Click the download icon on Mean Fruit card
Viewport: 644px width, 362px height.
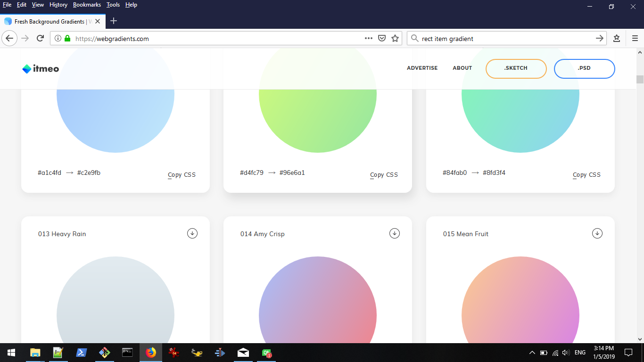coord(597,233)
